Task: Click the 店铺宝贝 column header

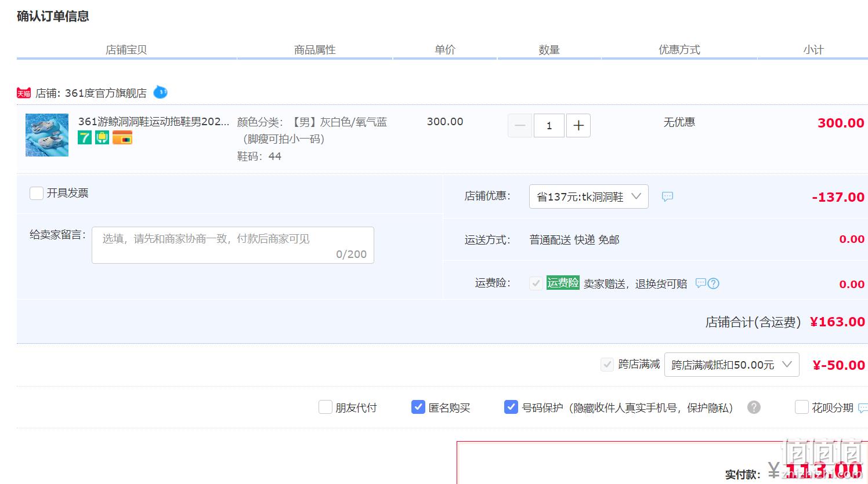Action: 126,50
